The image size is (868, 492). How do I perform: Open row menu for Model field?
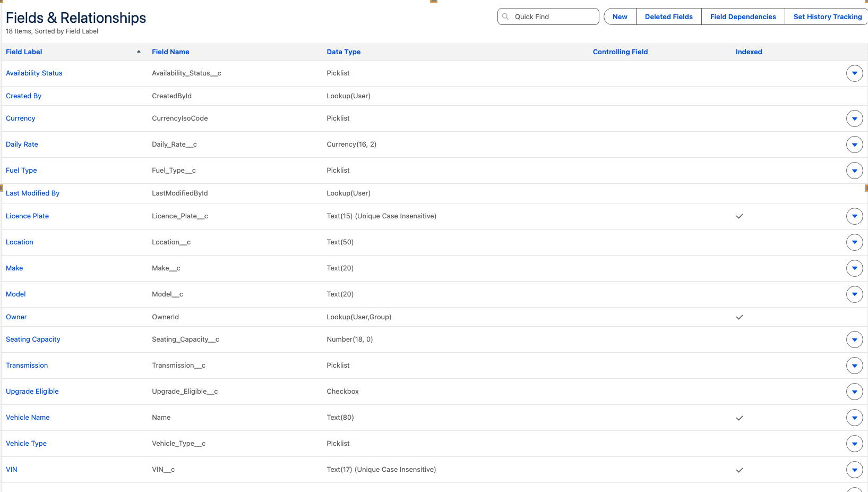(x=854, y=294)
